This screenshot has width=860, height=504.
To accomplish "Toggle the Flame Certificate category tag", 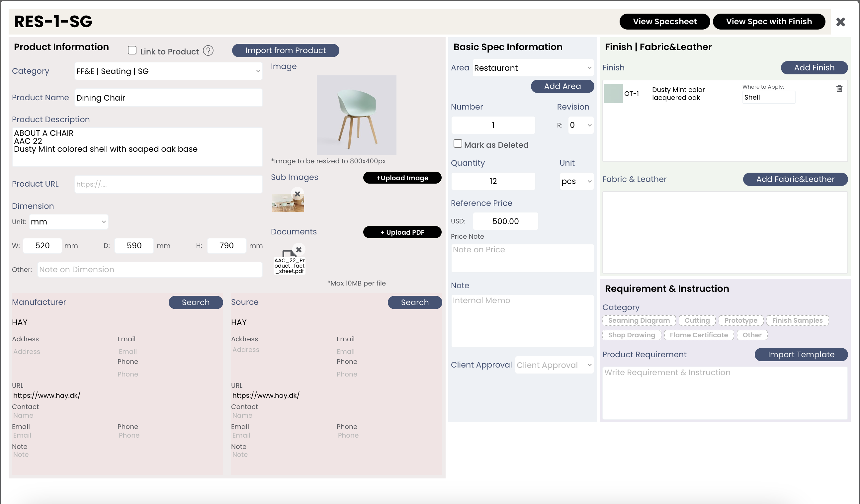I will click(698, 335).
